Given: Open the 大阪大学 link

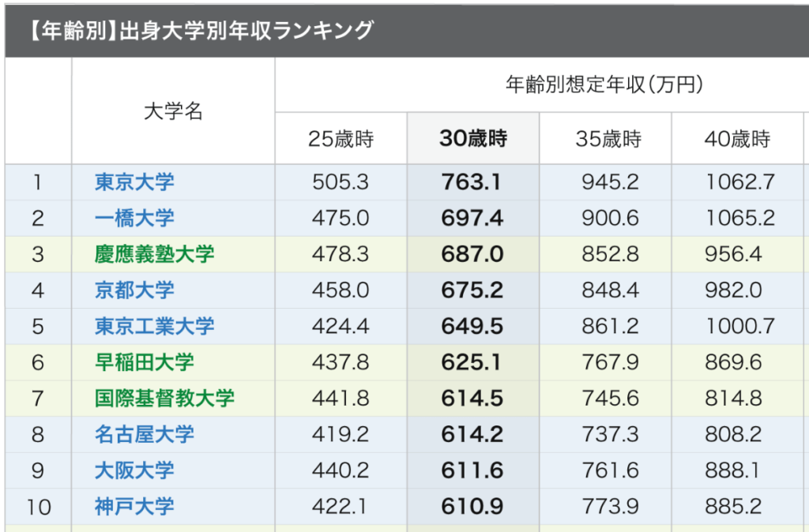Looking at the screenshot, I should 134,470.
